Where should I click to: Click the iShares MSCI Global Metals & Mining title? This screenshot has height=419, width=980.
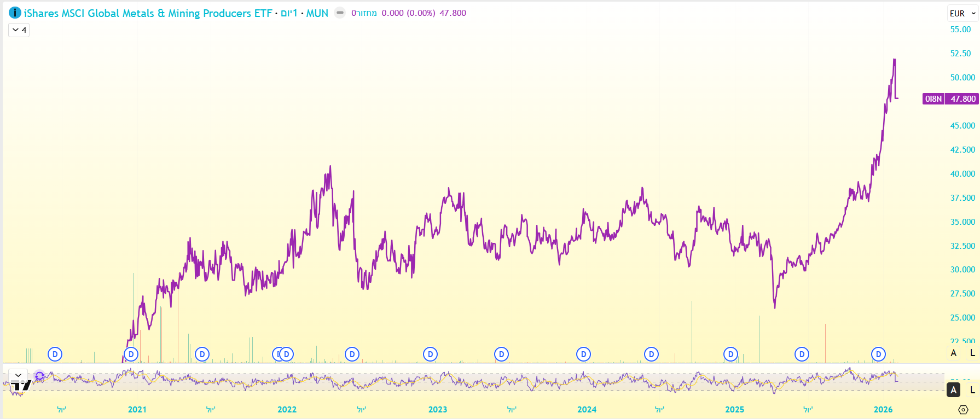point(148,13)
